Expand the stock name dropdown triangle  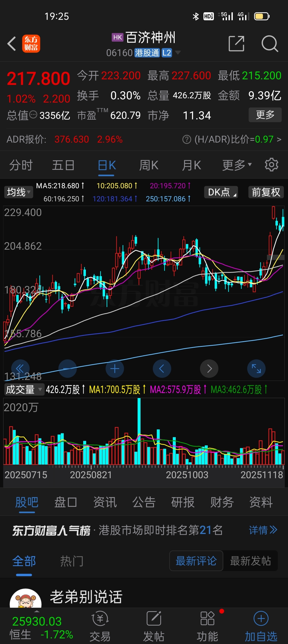pyautogui.click(x=177, y=52)
